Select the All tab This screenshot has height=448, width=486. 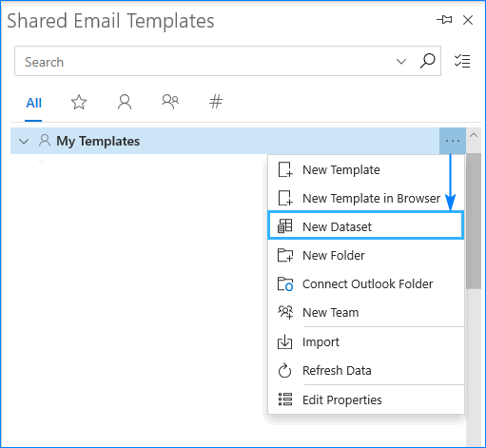33,103
